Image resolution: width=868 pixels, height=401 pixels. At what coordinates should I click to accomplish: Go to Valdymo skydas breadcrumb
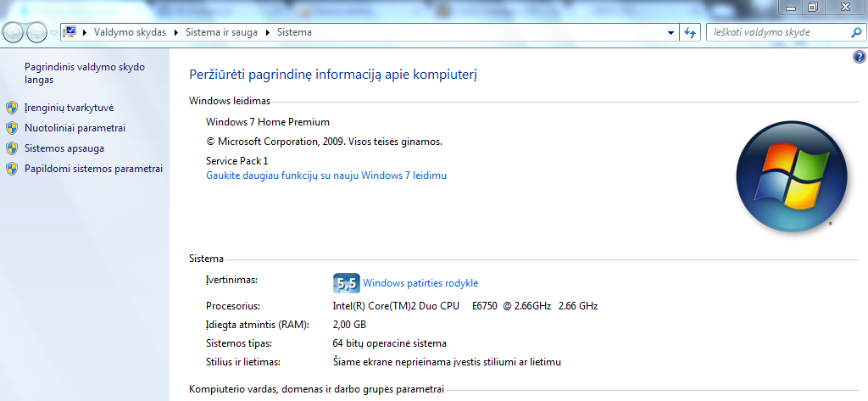click(x=130, y=32)
